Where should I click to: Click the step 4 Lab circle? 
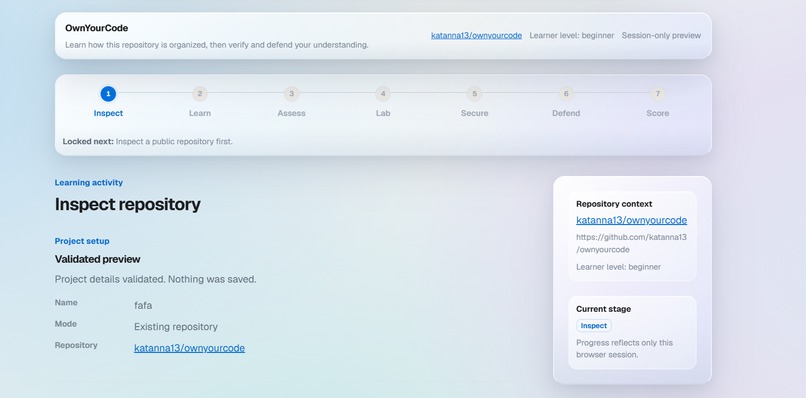pos(383,94)
